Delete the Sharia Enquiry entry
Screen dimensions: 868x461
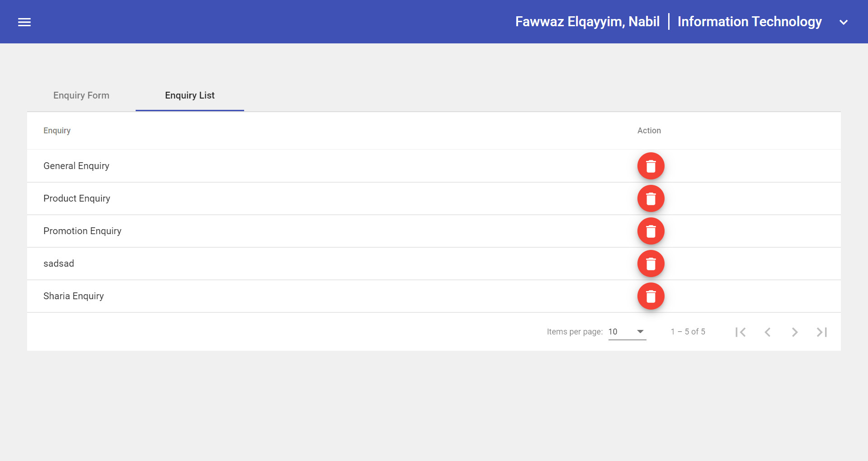coord(651,296)
